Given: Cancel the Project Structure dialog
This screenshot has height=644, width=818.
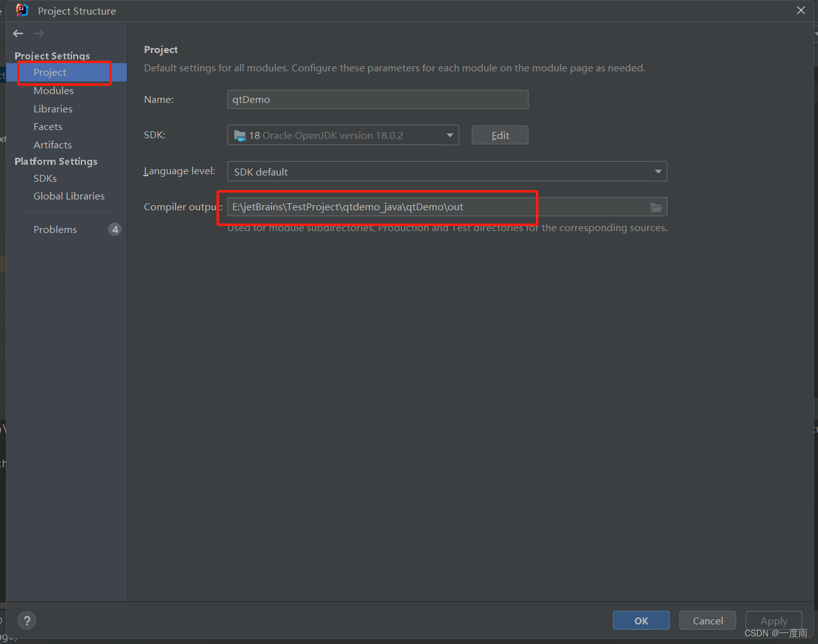Looking at the screenshot, I should pos(707,620).
